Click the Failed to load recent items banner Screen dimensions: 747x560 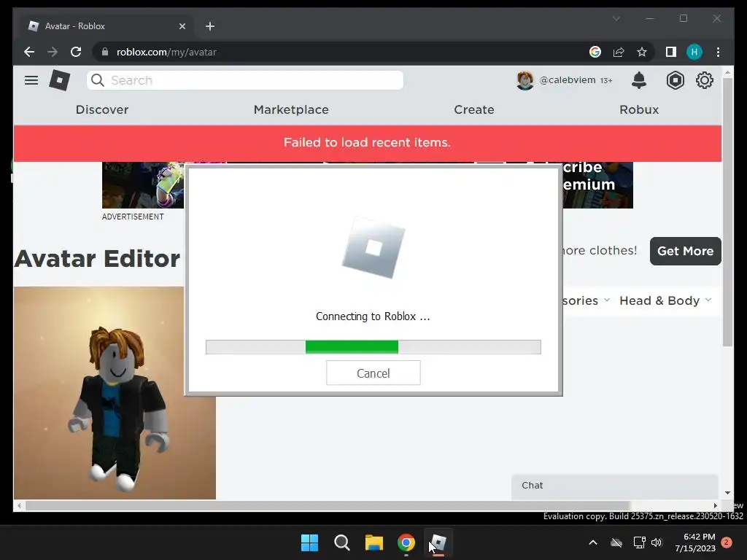click(368, 143)
